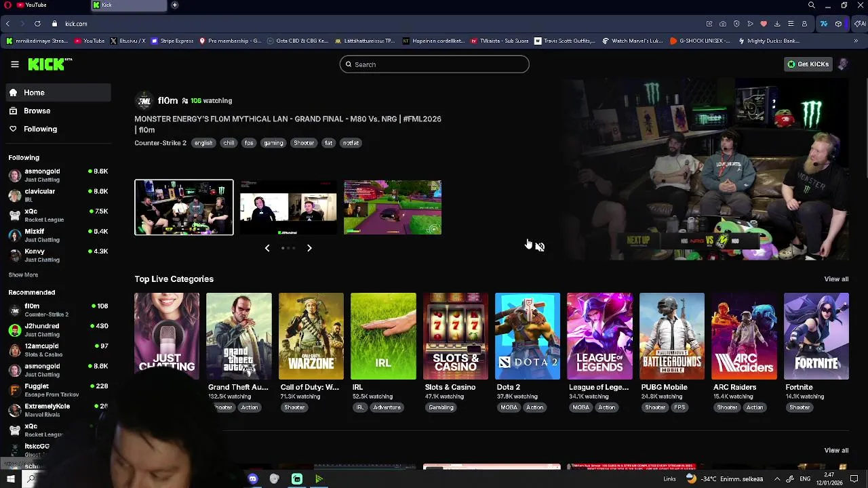This screenshot has height=488, width=868.
Task: Expand Show more followed channels
Action: point(23,275)
